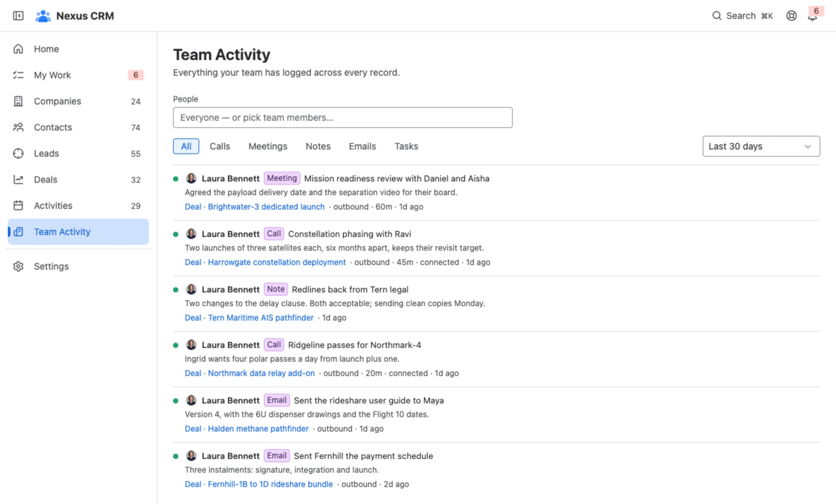Click the Meeting tag badge

tap(282, 178)
